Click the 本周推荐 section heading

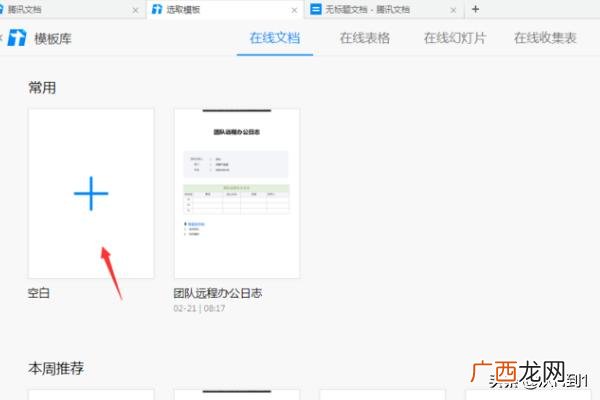tap(56, 369)
